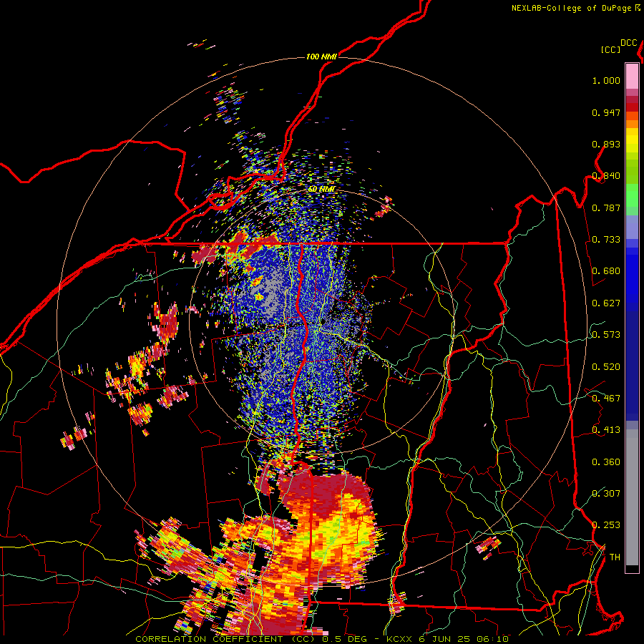This screenshot has height=644, width=644.
Task: Select the 0.360 value on the color scale
Action: 606,462
